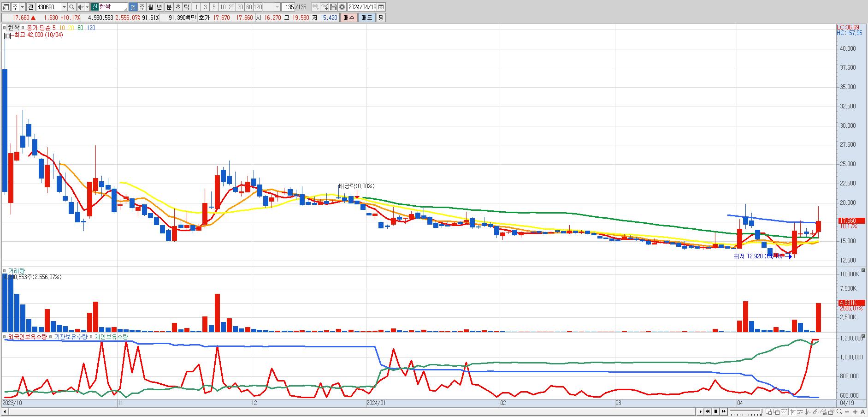
Task: Click the chart grid layout icon
Action: 769,411
